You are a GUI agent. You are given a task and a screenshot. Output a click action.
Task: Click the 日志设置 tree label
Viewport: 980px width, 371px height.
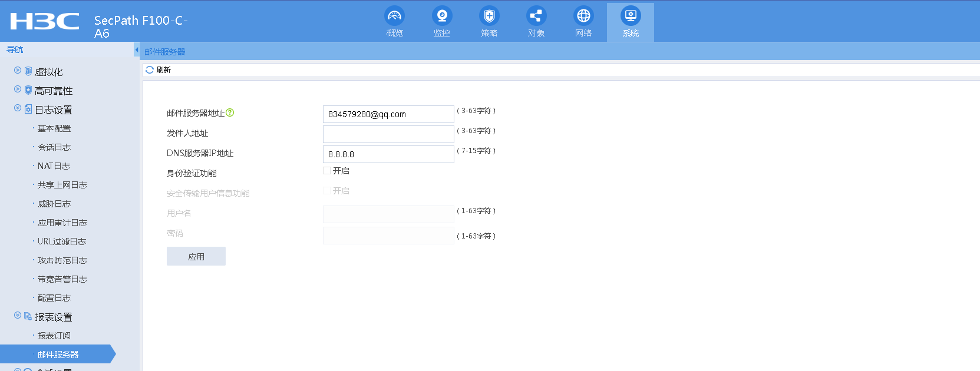[54, 110]
